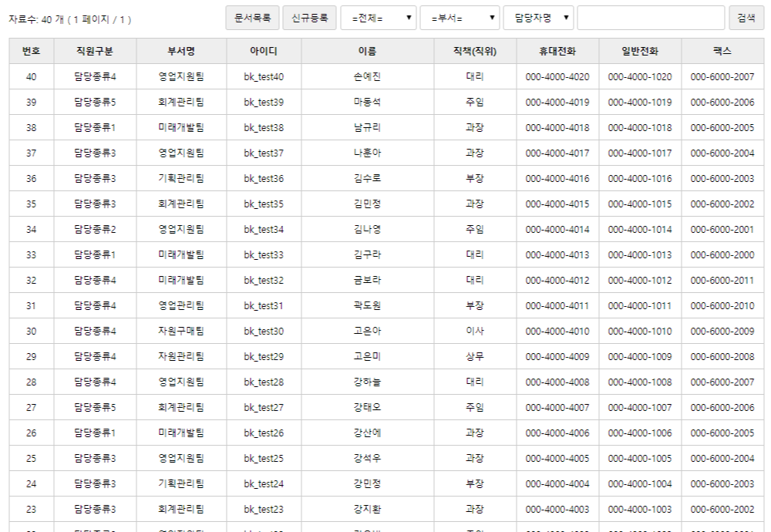Expand the =부서= department dropdown
Screen dimensions: 771x532
click(459, 18)
